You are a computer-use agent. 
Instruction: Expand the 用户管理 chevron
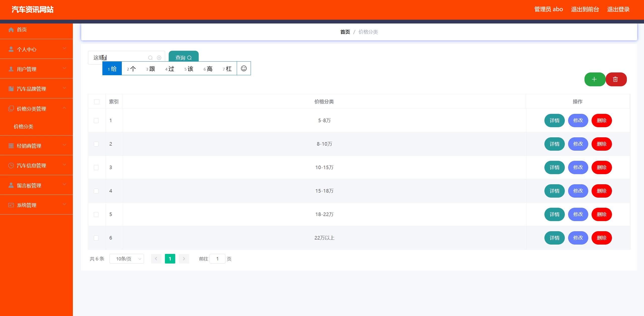point(65,68)
